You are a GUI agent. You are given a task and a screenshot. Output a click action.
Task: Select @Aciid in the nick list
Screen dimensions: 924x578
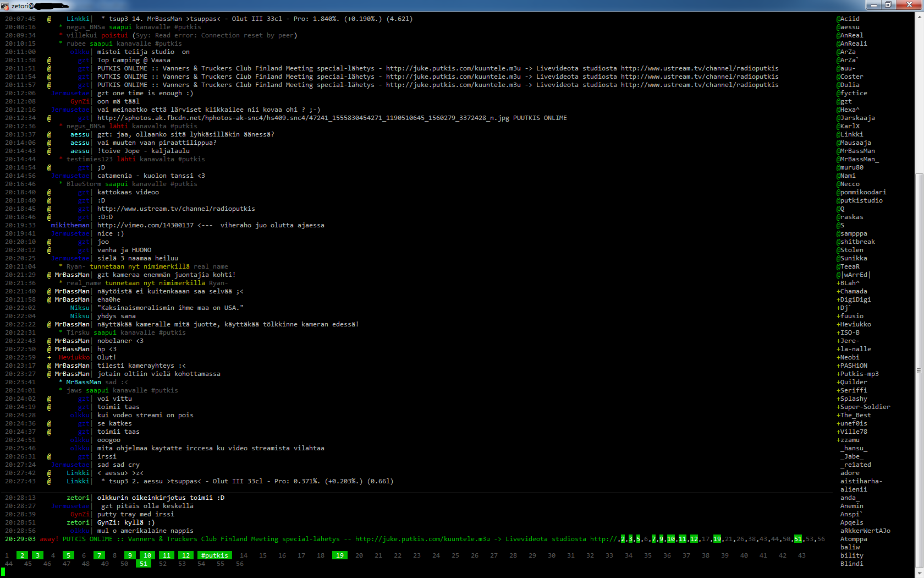point(848,19)
